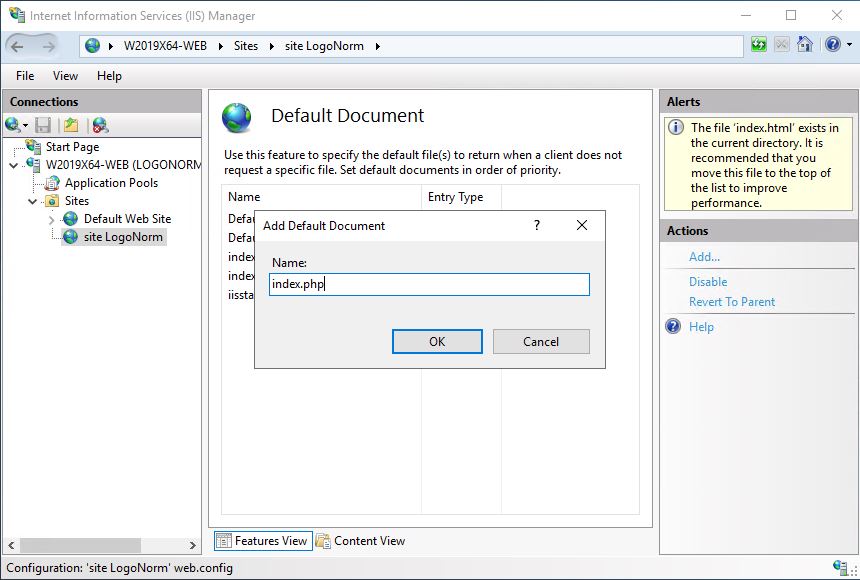860x580 pixels.
Task: Click OK in Add Default Document dialog
Action: [437, 341]
